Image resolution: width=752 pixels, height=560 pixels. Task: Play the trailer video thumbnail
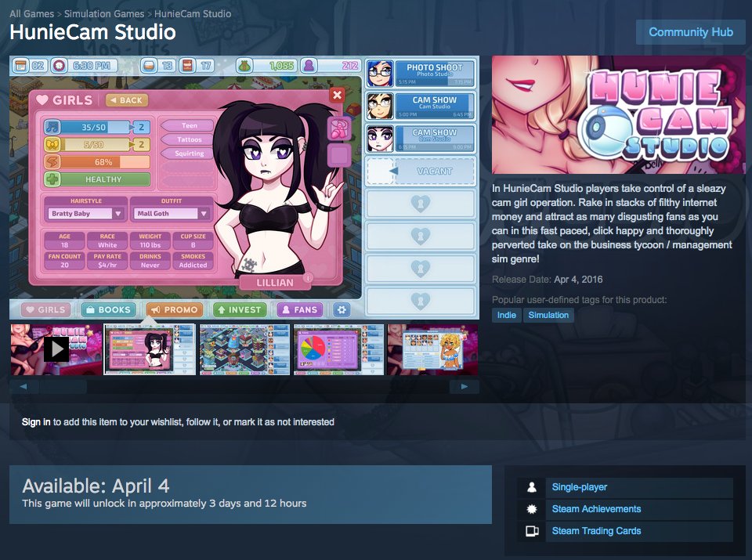pyautogui.click(x=56, y=349)
